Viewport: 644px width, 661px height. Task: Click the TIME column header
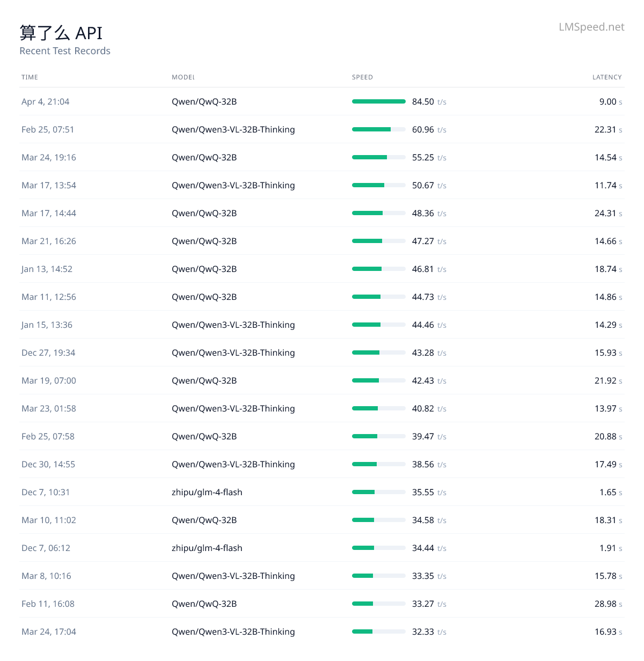30,77
